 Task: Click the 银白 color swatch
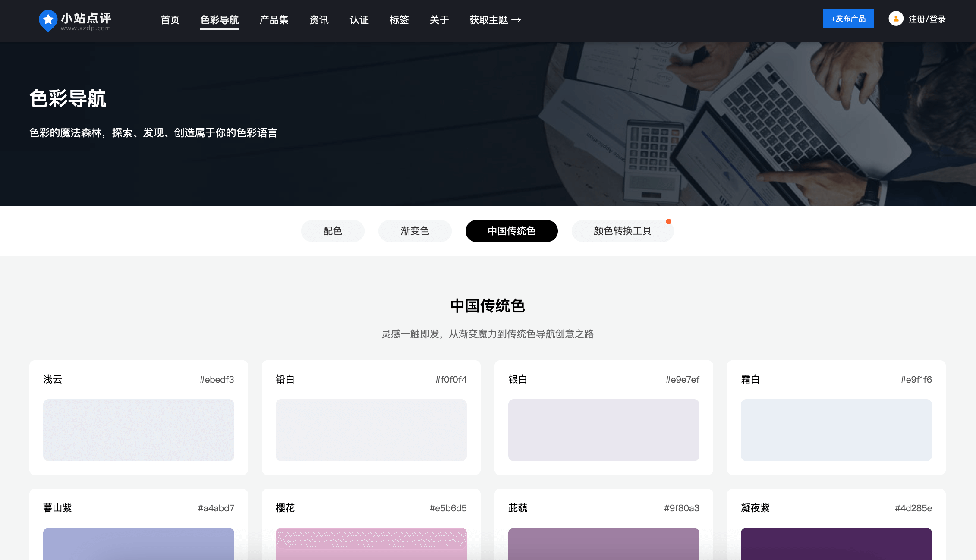point(604,430)
